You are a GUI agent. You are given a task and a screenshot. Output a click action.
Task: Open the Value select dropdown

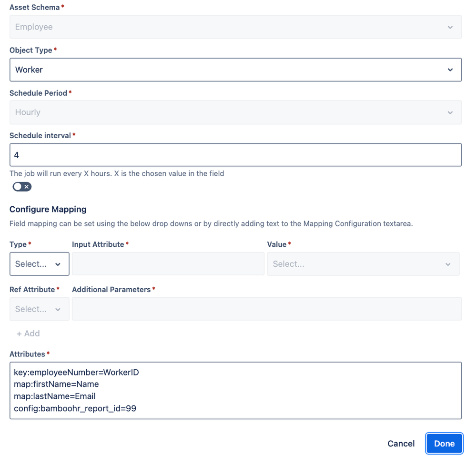coord(363,264)
